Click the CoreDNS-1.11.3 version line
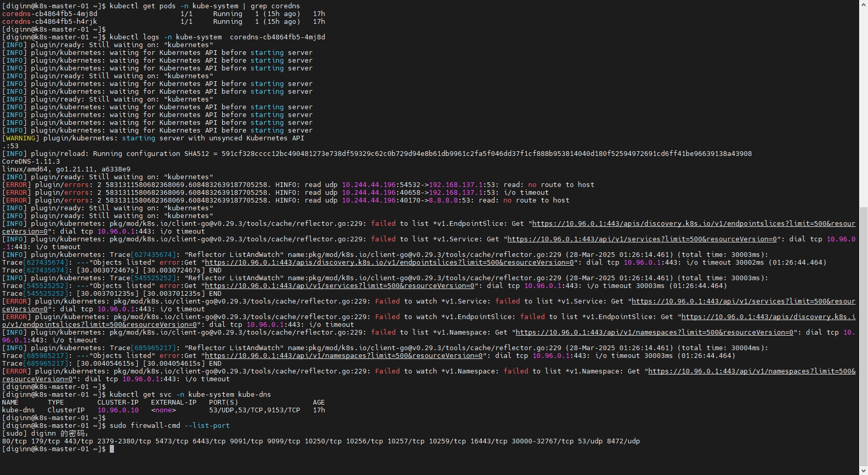Image resolution: width=868 pixels, height=475 pixels. pos(31,162)
